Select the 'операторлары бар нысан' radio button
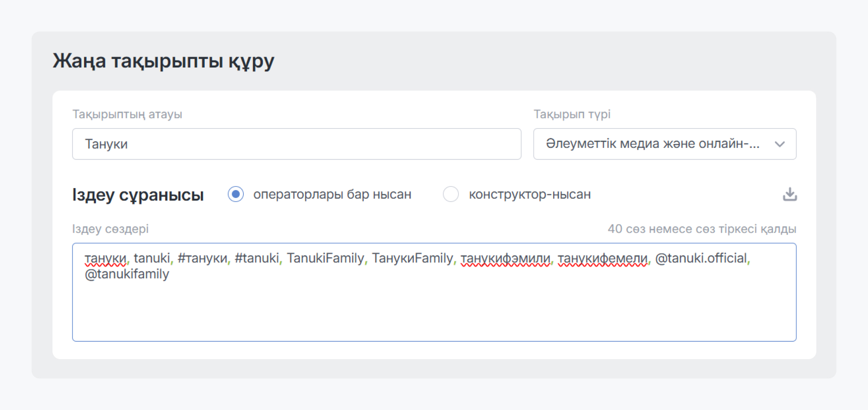Screen dimensions: 868x410 coord(236,194)
